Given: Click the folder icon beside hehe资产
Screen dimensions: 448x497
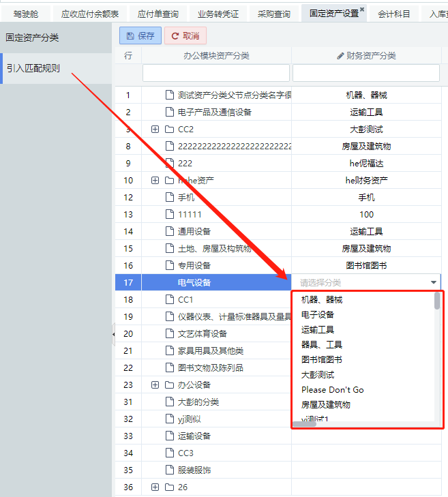Looking at the screenshot, I should [x=170, y=181].
